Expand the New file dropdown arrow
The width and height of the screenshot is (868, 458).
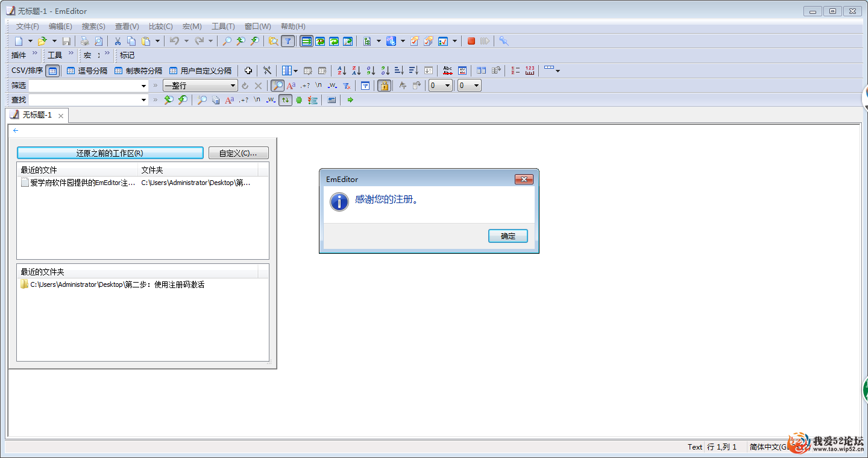(x=30, y=41)
